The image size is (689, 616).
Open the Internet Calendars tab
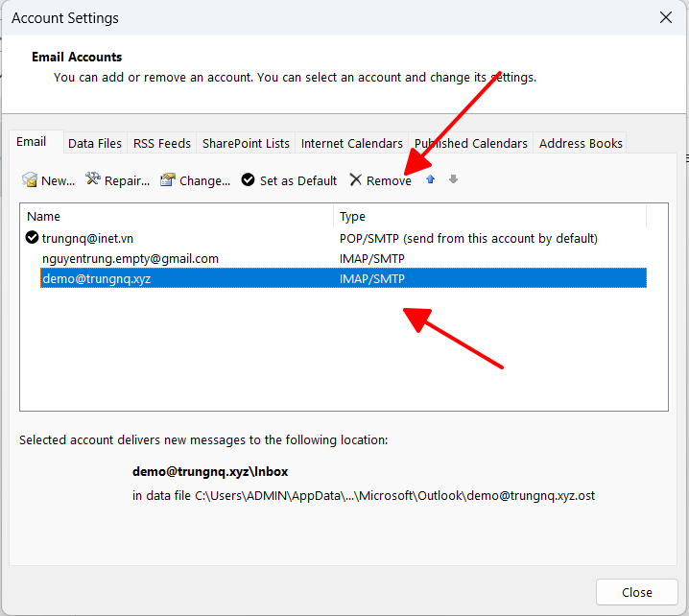351,143
